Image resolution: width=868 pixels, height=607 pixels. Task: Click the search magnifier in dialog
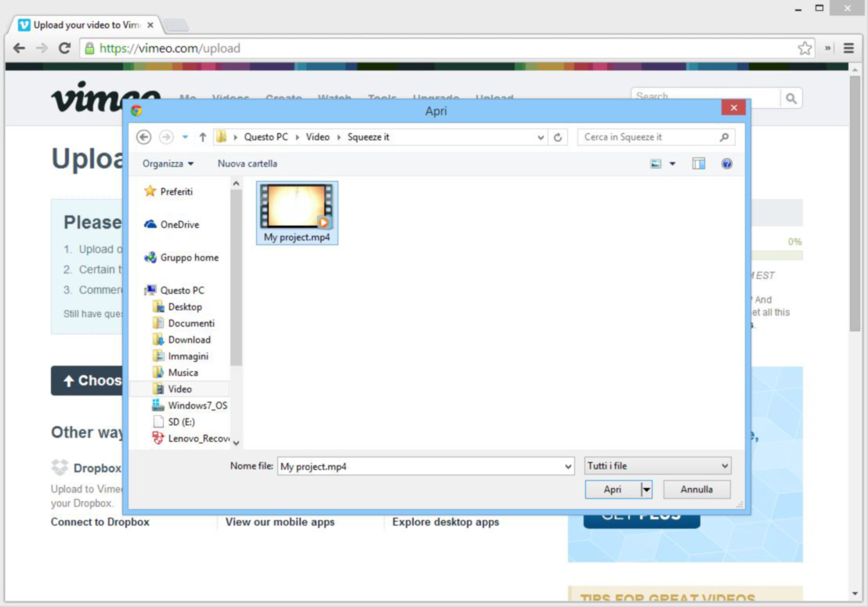pyautogui.click(x=724, y=136)
